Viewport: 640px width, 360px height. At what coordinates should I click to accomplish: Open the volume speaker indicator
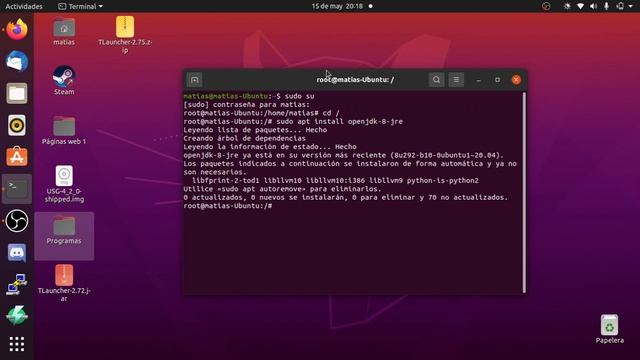(593, 6)
